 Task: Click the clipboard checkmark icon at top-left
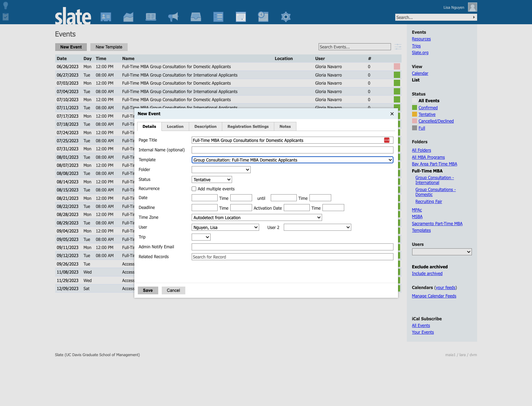point(6,17)
